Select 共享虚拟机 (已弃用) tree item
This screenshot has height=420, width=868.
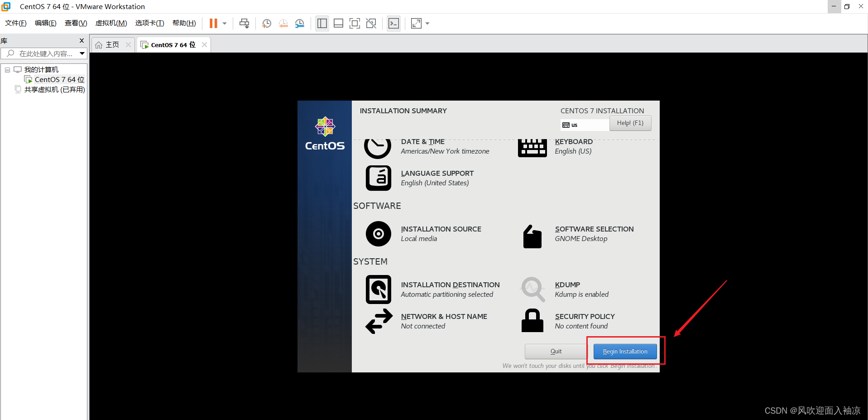(54, 89)
